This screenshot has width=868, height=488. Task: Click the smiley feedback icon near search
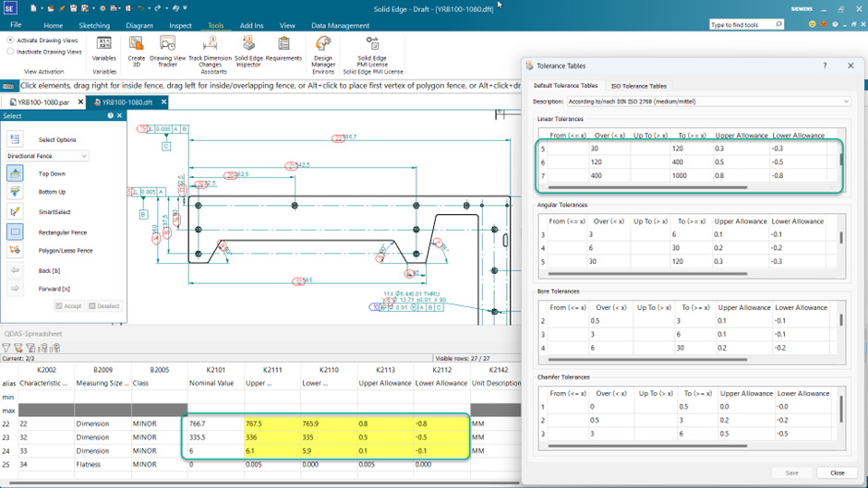(812, 24)
